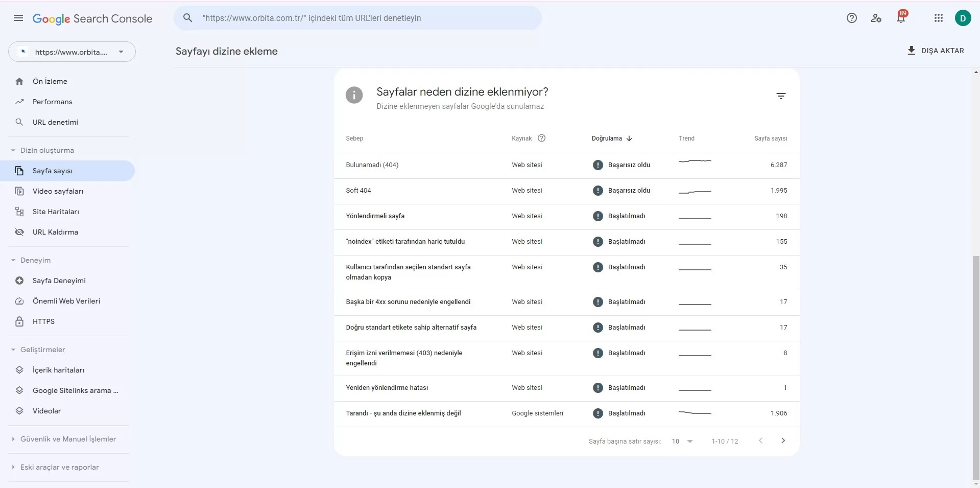Open Site Haritaları in the sidebar
980x488 pixels.
(67, 212)
